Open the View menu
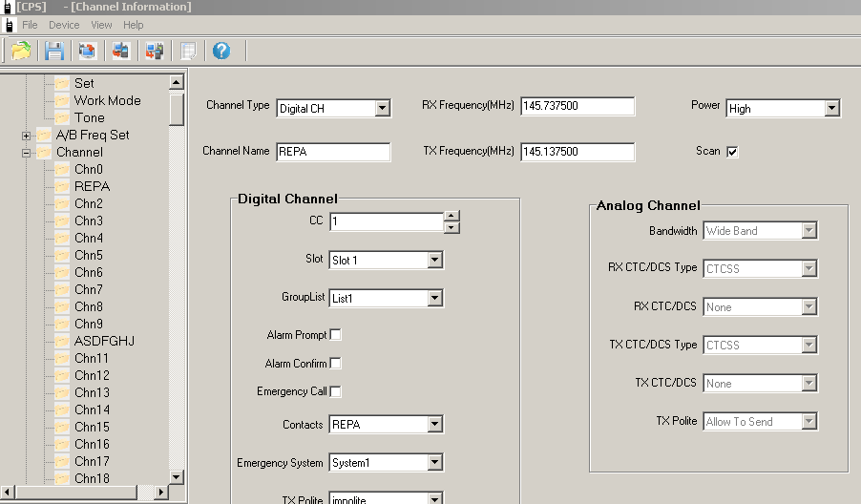The width and height of the screenshot is (861, 504). (101, 25)
